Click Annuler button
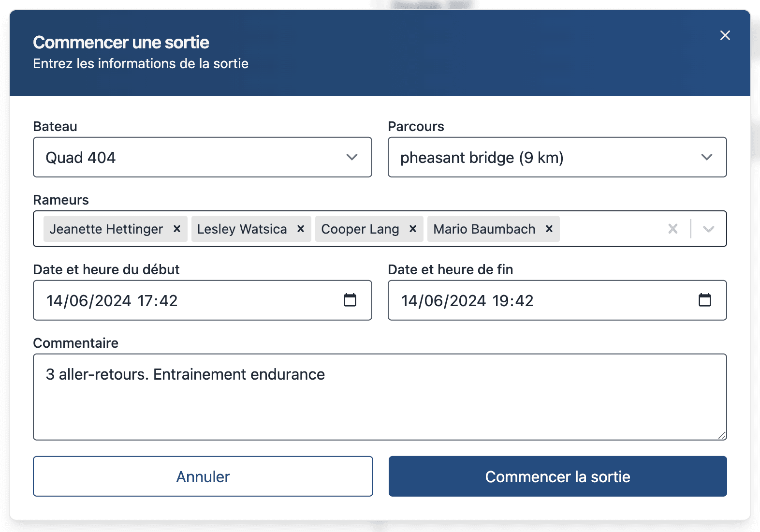Viewport: 760px width, 532px height. (203, 476)
